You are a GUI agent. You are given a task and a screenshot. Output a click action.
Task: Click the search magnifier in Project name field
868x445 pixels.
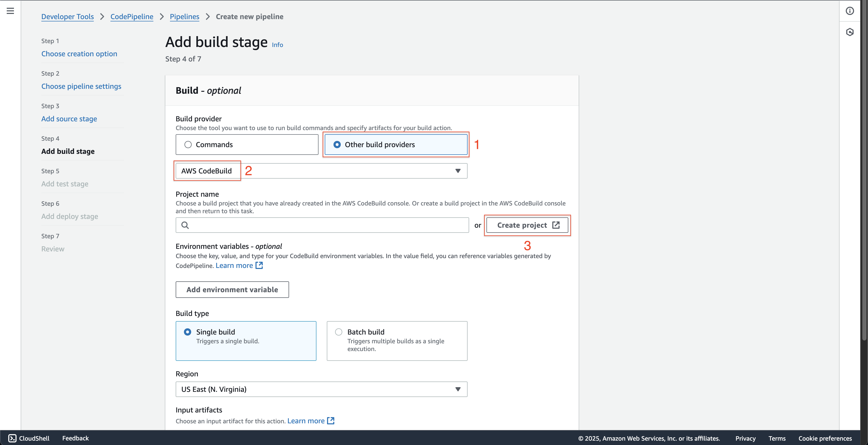pyautogui.click(x=185, y=225)
